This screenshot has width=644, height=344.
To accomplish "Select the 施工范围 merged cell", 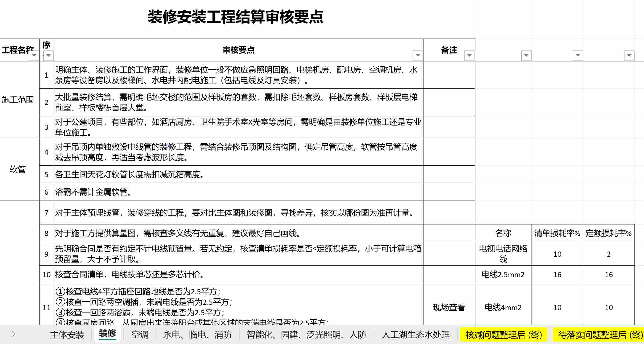I will pyautogui.click(x=20, y=100).
